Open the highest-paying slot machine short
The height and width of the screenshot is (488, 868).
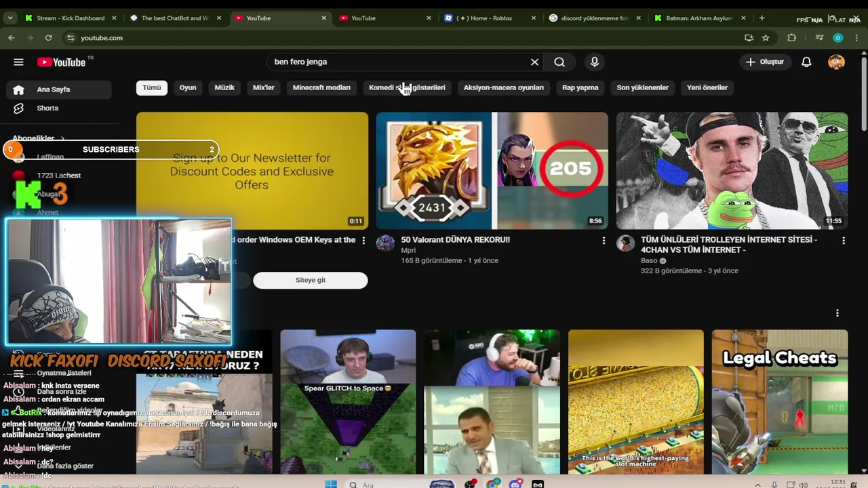636,402
